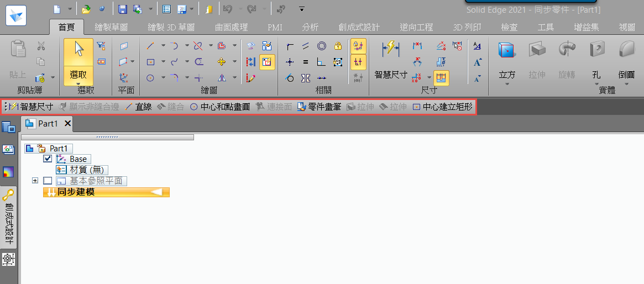
Task: Open the 選取 Select dropdown arrow
Action: (78, 83)
